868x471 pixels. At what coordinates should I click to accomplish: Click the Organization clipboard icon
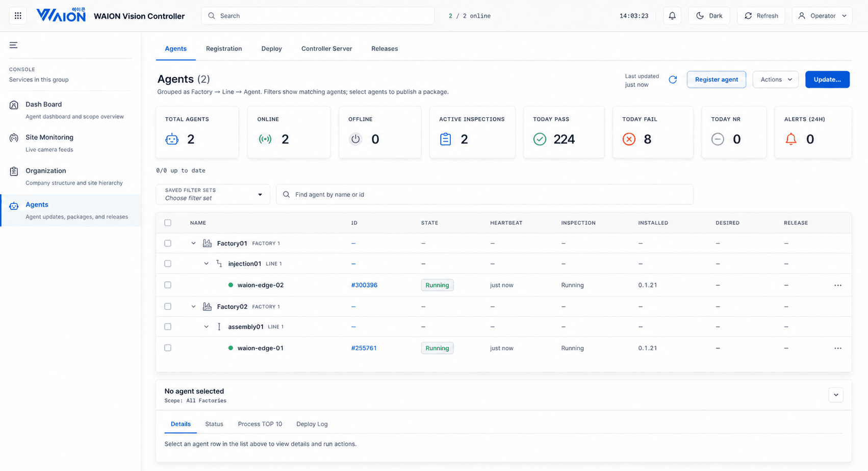coord(14,171)
